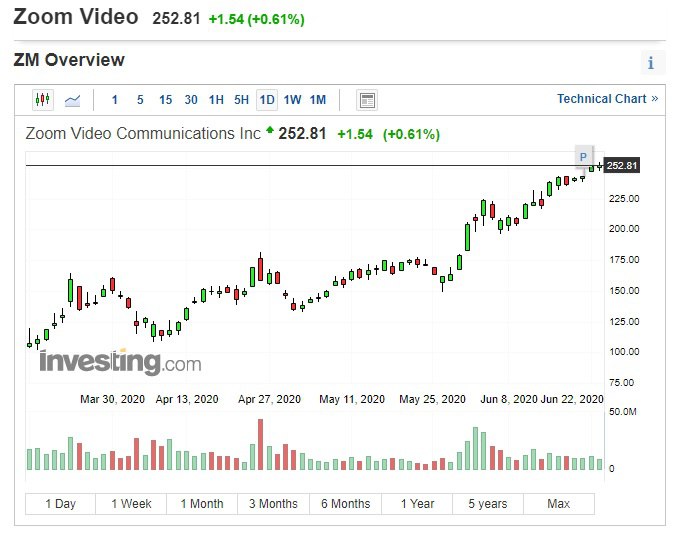Image resolution: width=681 pixels, height=538 pixels.
Task: Switch to the 1W weekly interval
Action: click(x=292, y=100)
